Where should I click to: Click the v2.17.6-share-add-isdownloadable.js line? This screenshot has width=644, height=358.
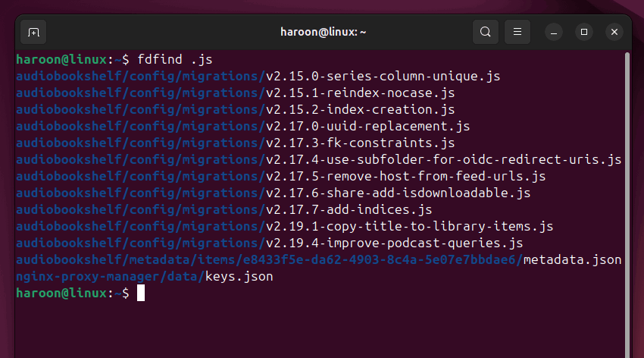(x=273, y=193)
